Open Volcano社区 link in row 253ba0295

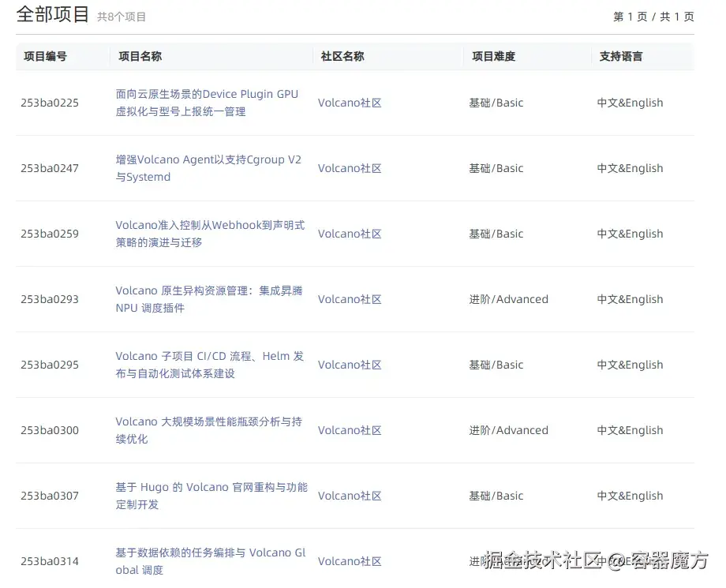350,365
